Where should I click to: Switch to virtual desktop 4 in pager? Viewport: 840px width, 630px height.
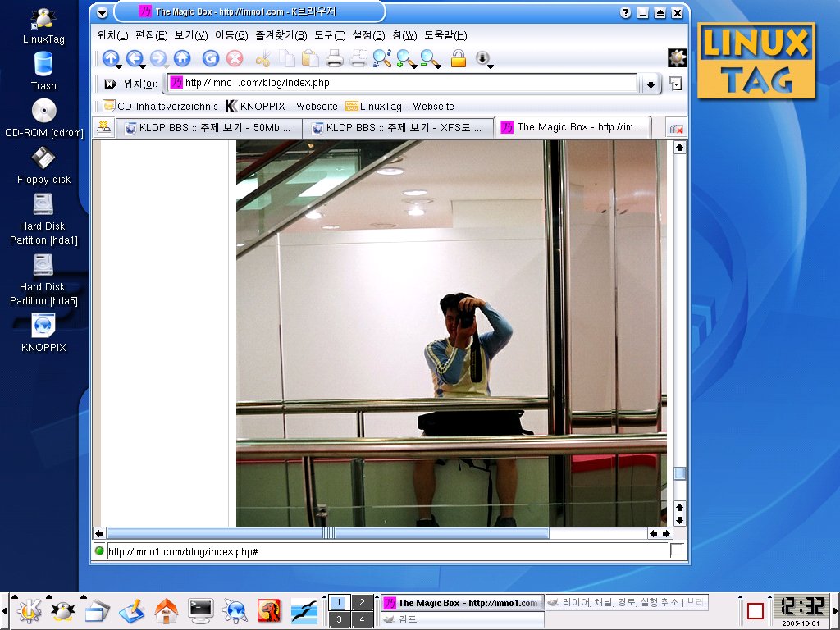point(362,619)
